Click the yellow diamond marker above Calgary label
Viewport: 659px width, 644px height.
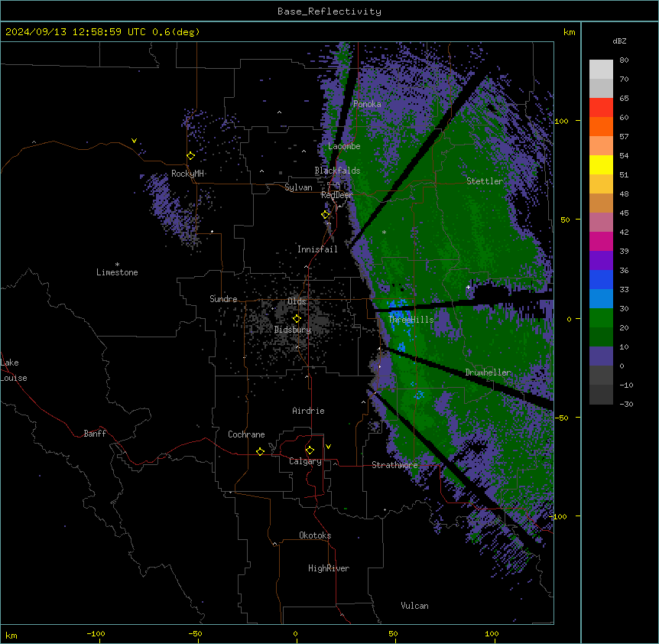[x=310, y=450]
